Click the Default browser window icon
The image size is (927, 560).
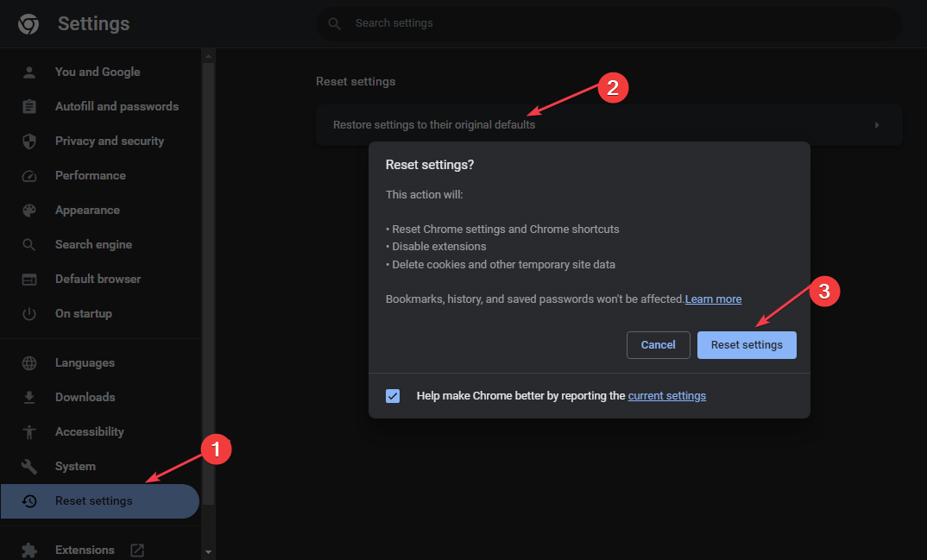(29, 280)
